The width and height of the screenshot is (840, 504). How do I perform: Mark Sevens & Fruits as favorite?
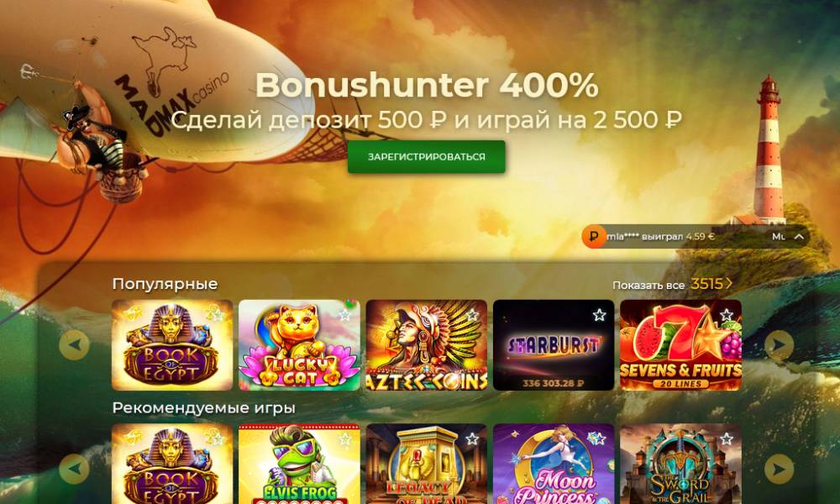click(x=727, y=315)
